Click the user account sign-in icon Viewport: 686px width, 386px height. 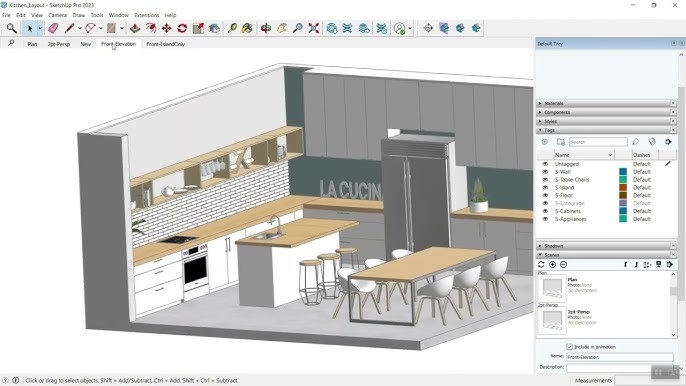399,28
